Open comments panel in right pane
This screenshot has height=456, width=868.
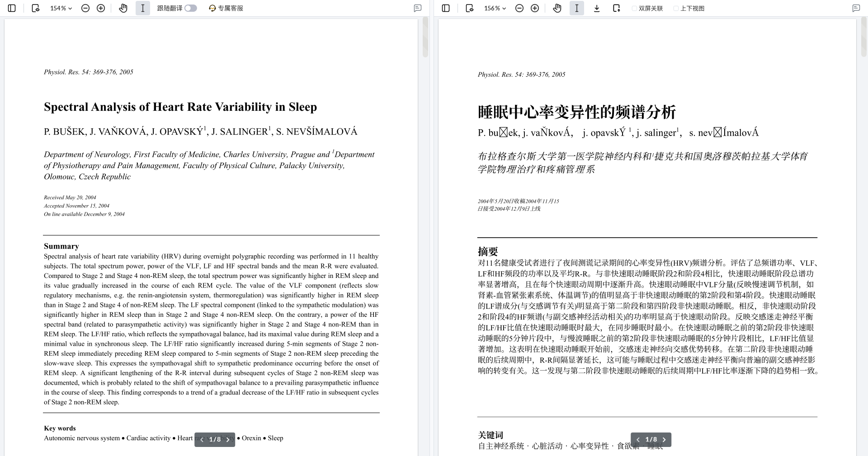tap(856, 8)
